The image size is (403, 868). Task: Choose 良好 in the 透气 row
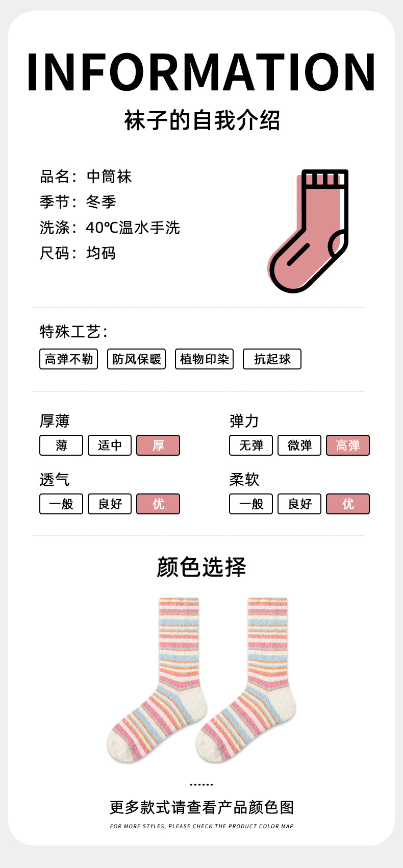[110, 504]
